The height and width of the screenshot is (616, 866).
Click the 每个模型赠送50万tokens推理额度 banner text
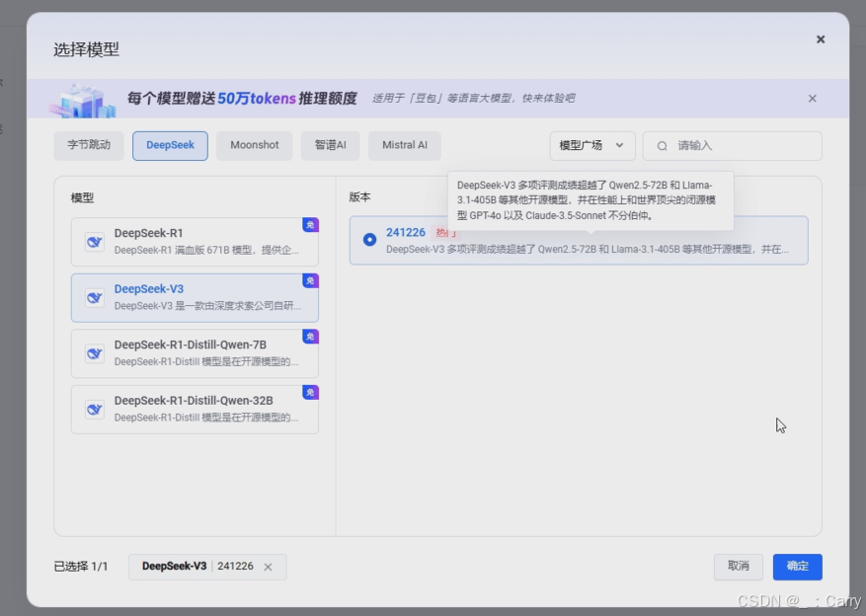pos(242,99)
